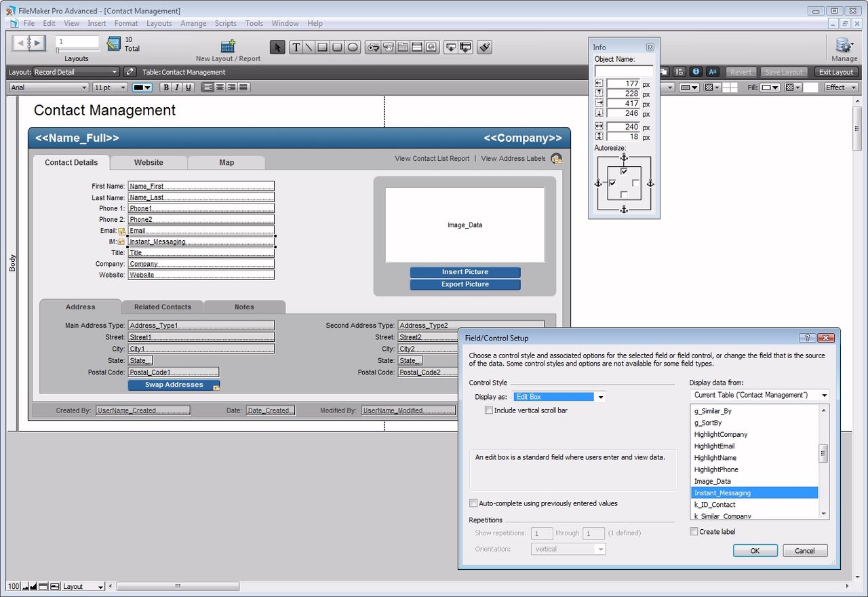Select the Tab Control tool
868x597 pixels.
point(403,47)
